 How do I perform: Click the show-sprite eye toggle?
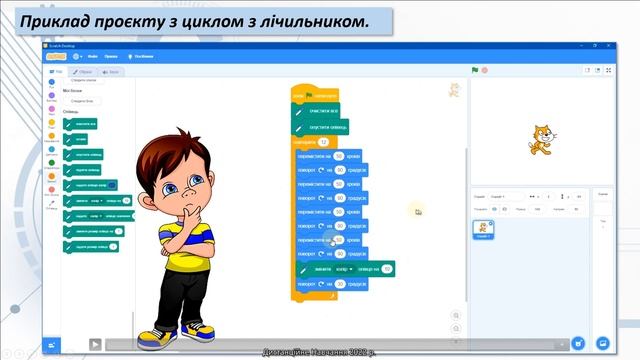[494, 209]
